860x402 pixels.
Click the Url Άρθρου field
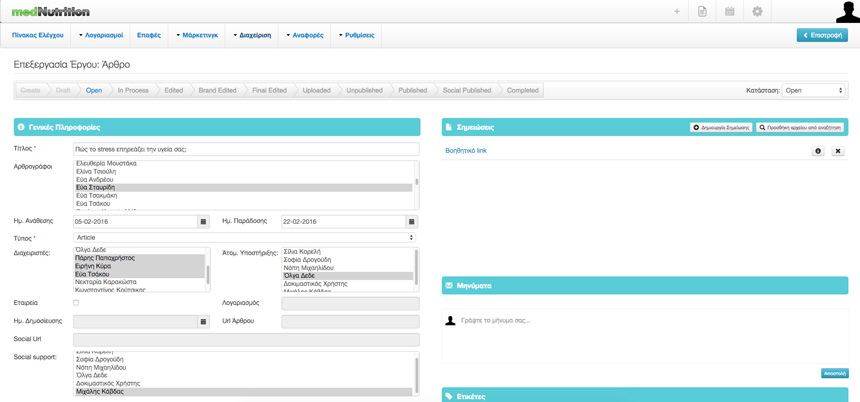(x=350, y=322)
